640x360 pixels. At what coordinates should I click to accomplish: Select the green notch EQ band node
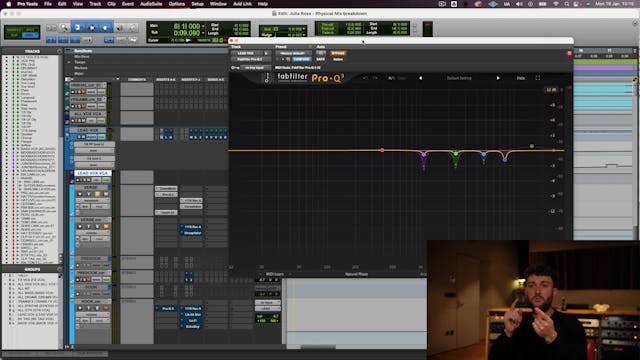pyautogui.click(x=456, y=153)
